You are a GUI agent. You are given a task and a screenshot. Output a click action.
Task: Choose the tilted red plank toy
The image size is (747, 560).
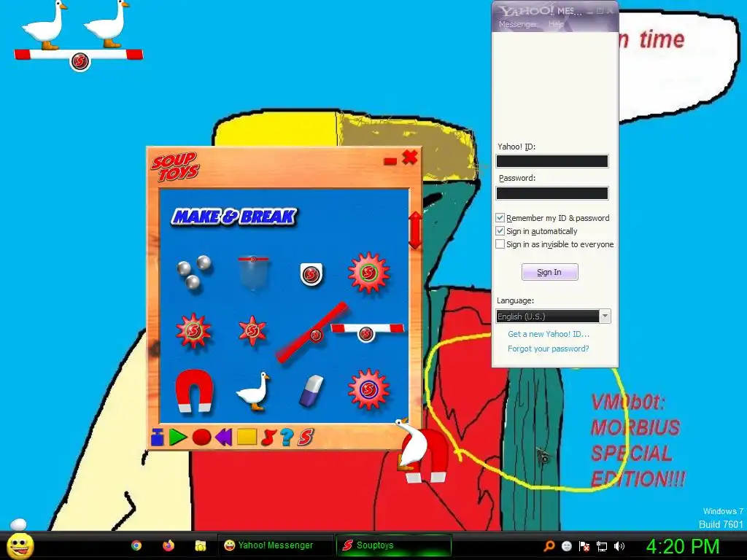coord(312,332)
